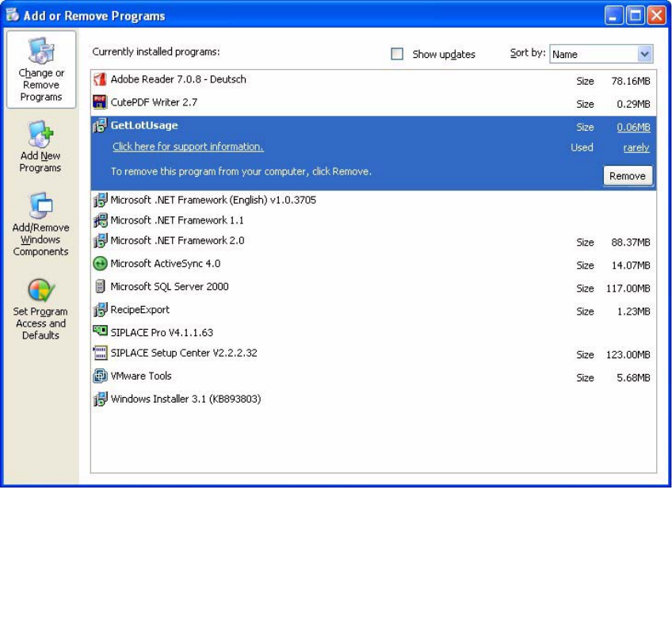Click the title bar Add or Remove Programs icon

[12, 15]
